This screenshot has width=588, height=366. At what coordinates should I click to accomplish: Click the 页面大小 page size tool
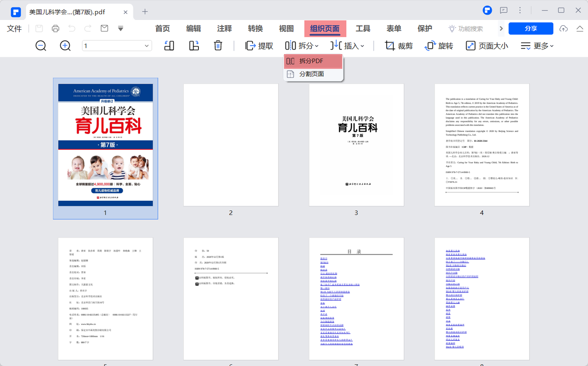(487, 46)
